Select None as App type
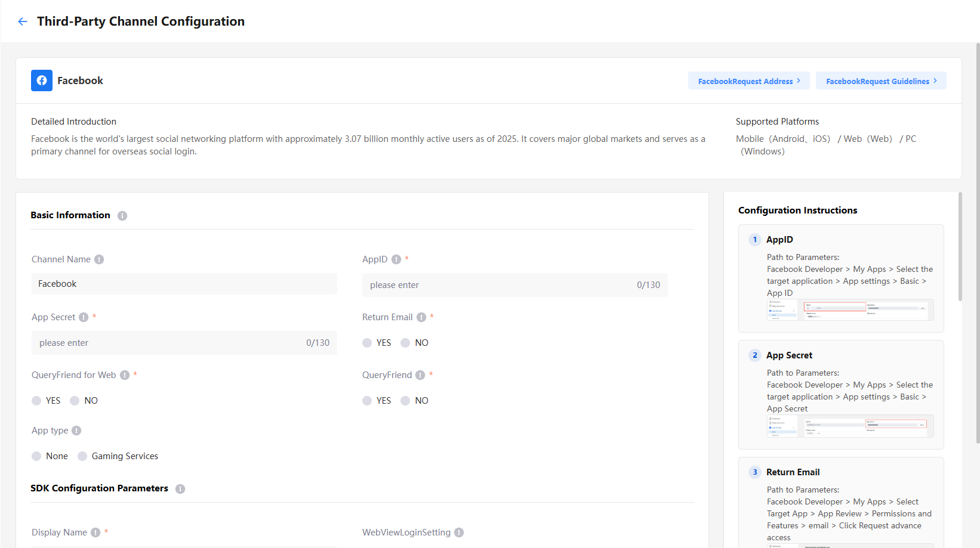 36,456
